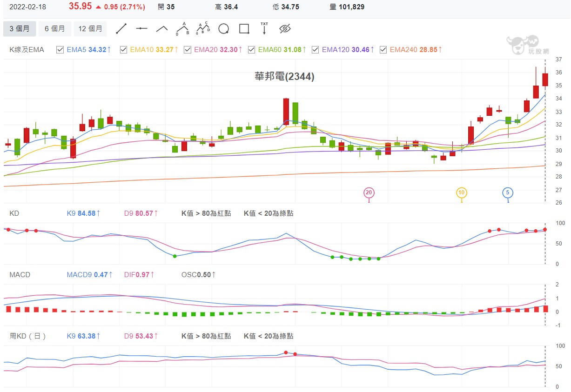Select the trend line drawing tool
Screen dimensions: 571x392
(x=121, y=29)
